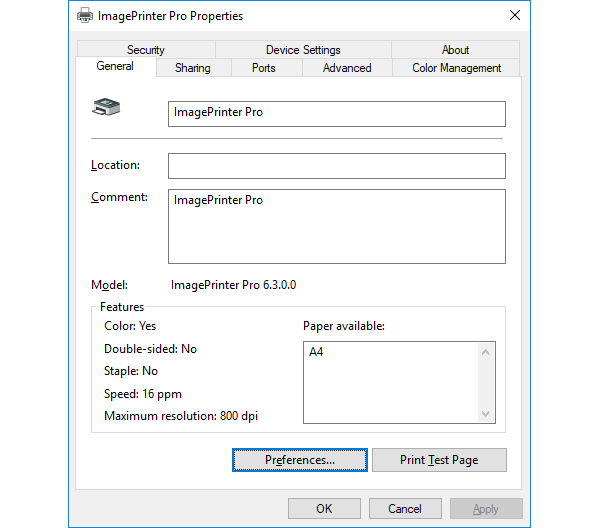The image size is (600, 528).
Task: Click Print Test Page button
Action: pyautogui.click(x=439, y=460)
